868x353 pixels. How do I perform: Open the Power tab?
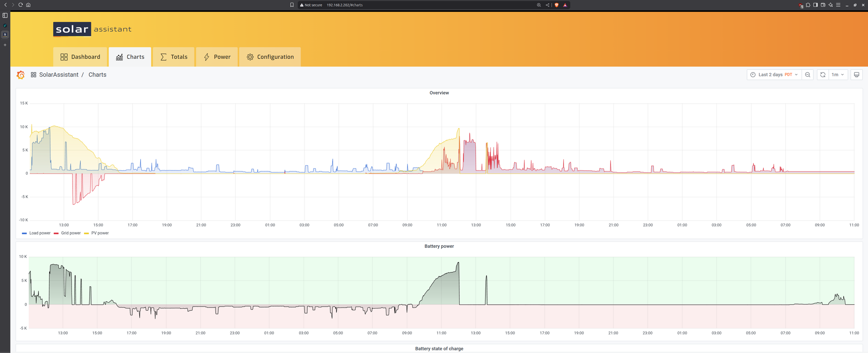pyautogui.click(x=217, y=57)
